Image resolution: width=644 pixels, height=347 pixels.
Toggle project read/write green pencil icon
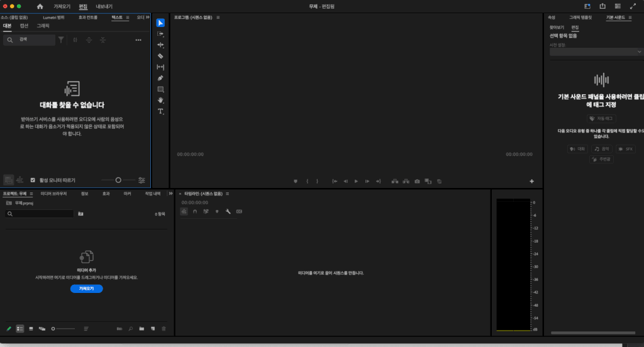point(9,329)
